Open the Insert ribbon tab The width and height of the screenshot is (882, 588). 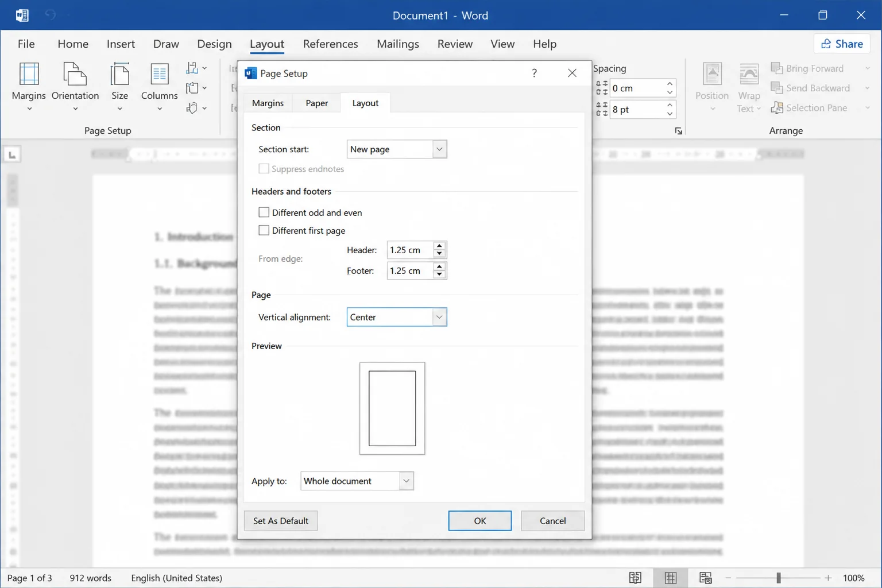pos(121,44)
